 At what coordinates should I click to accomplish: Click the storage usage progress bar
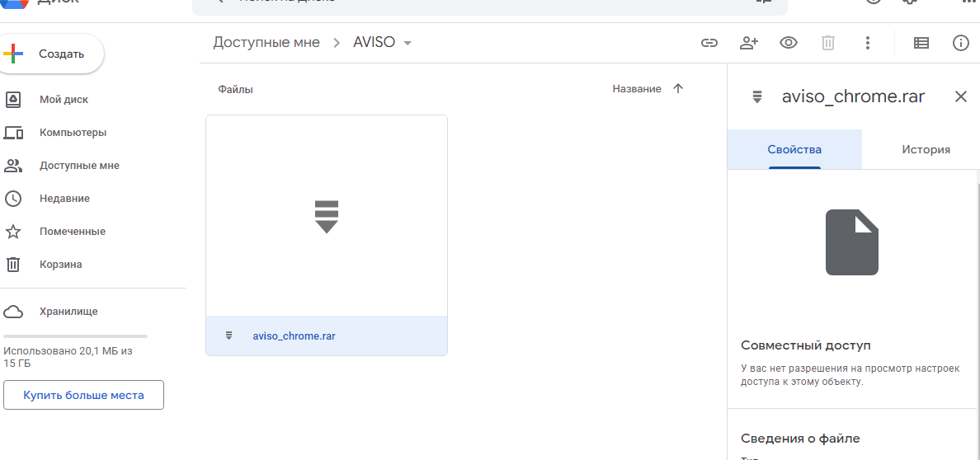point(76,336)
